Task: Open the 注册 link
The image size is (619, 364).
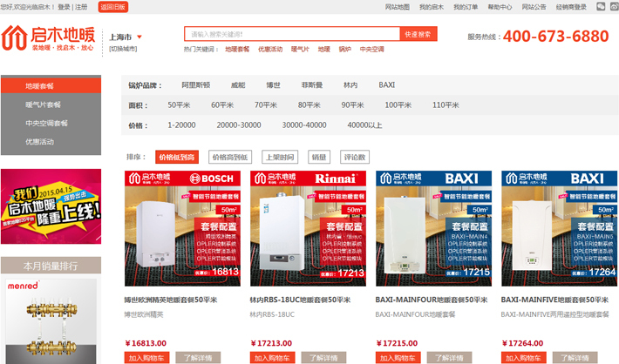Action: click(x=81, y=7)
